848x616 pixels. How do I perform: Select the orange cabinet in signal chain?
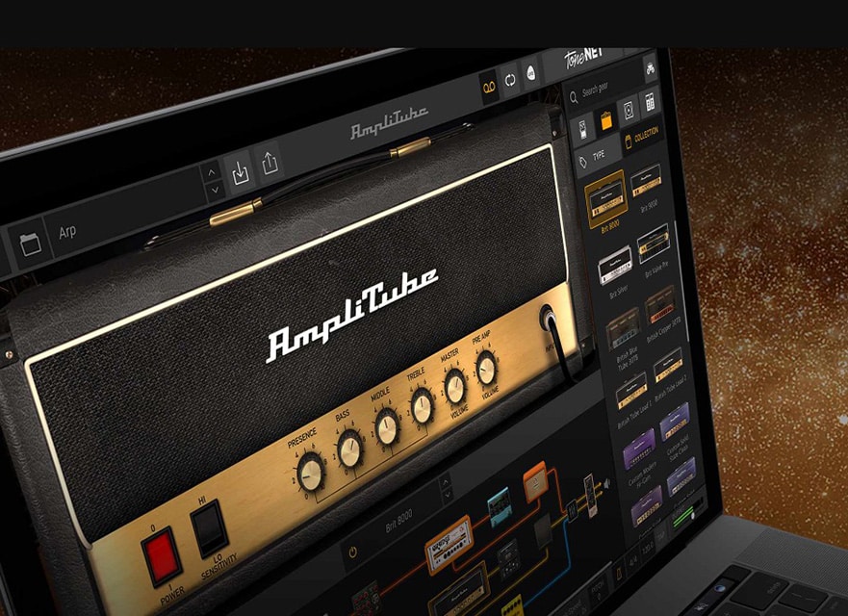tap(535, 480)
